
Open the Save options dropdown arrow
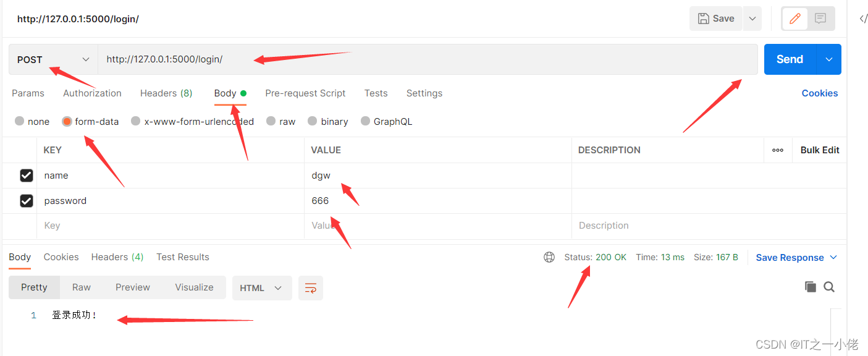[752, 19]
